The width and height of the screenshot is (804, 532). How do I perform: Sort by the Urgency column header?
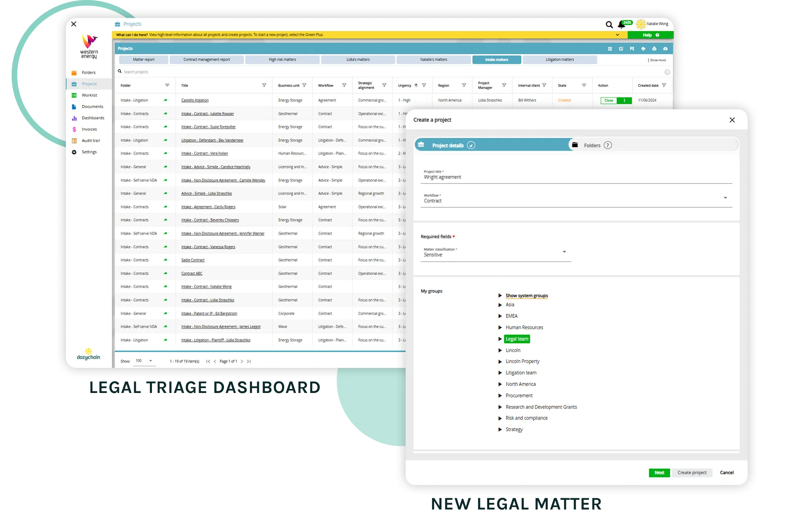tap(405, 86)
